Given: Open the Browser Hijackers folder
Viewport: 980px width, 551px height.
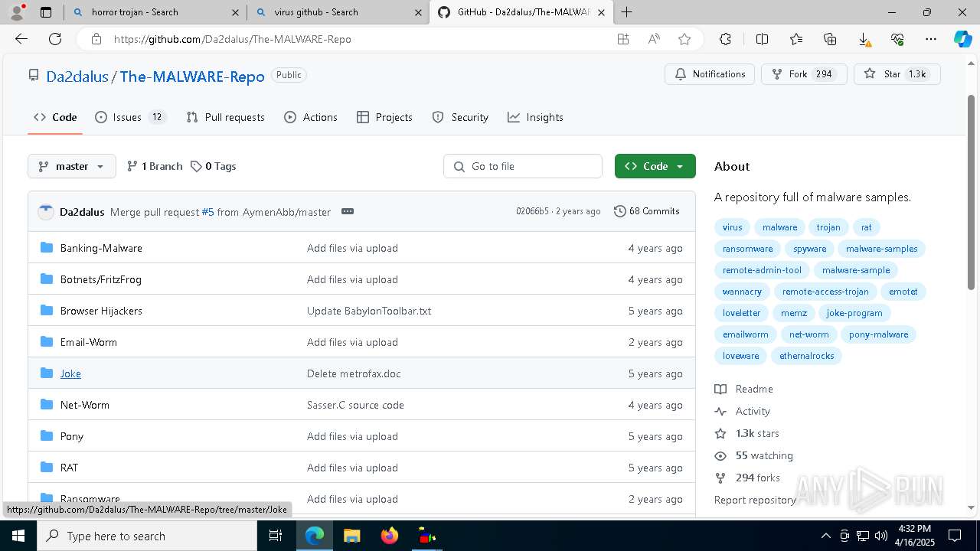Looking at the screenshot, I should point(101,311).
